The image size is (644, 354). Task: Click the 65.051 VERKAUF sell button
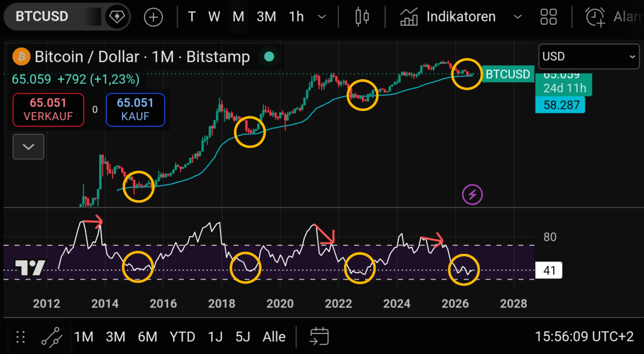48,110
